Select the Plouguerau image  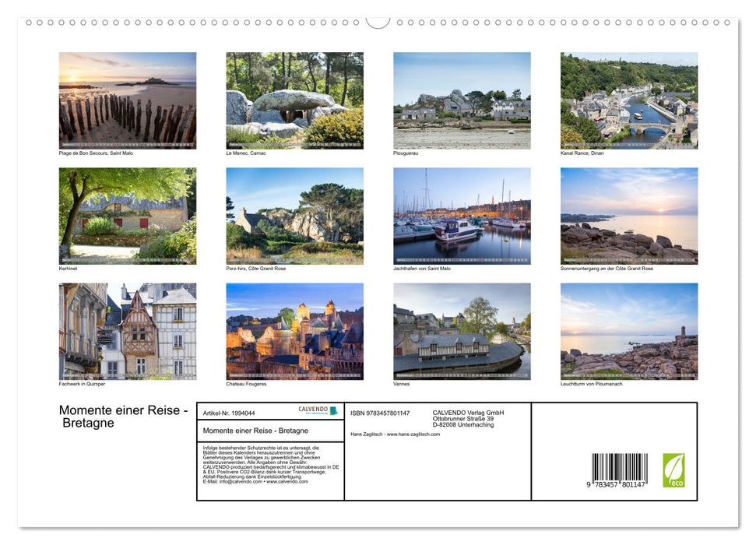[462, 100]
